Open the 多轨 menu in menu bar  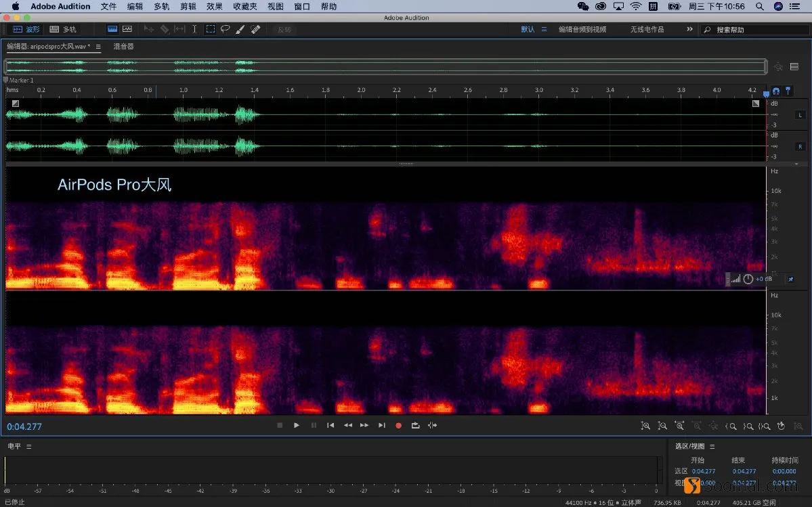coord(162,6)
